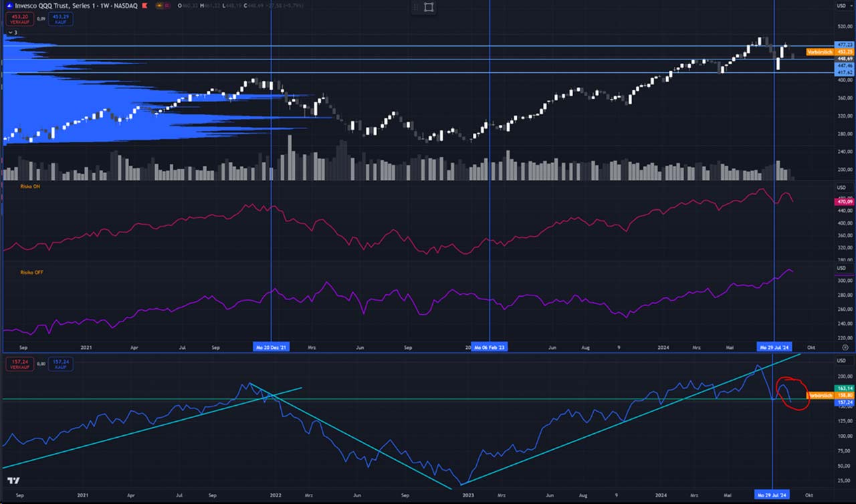The width and height of the screenshot is (856, 504).
Task: Click the fullscreen rectangle icon at top
Action: click(x=429, y=7)
